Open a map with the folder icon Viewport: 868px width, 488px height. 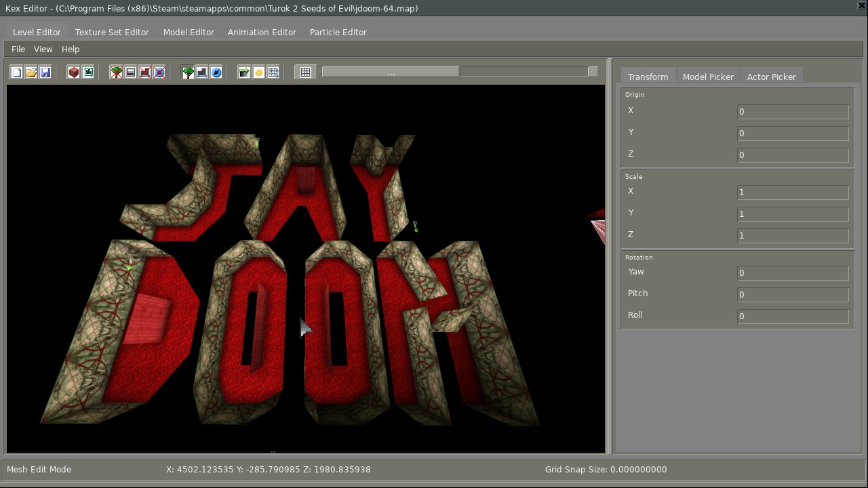(31, 73)
